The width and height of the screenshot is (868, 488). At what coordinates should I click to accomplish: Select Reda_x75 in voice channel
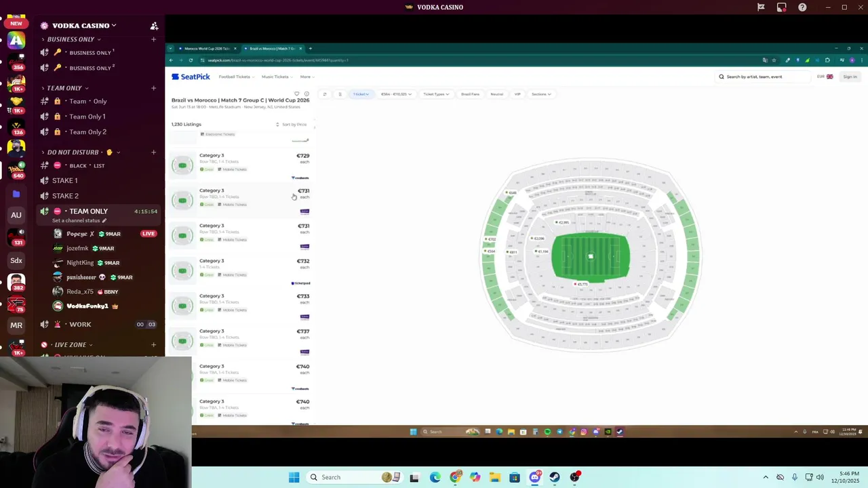[105, 291]
